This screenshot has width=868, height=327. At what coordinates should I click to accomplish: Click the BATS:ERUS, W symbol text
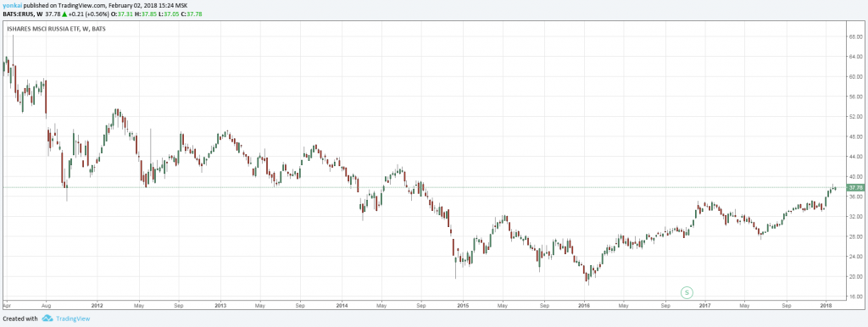pos(23,14)
